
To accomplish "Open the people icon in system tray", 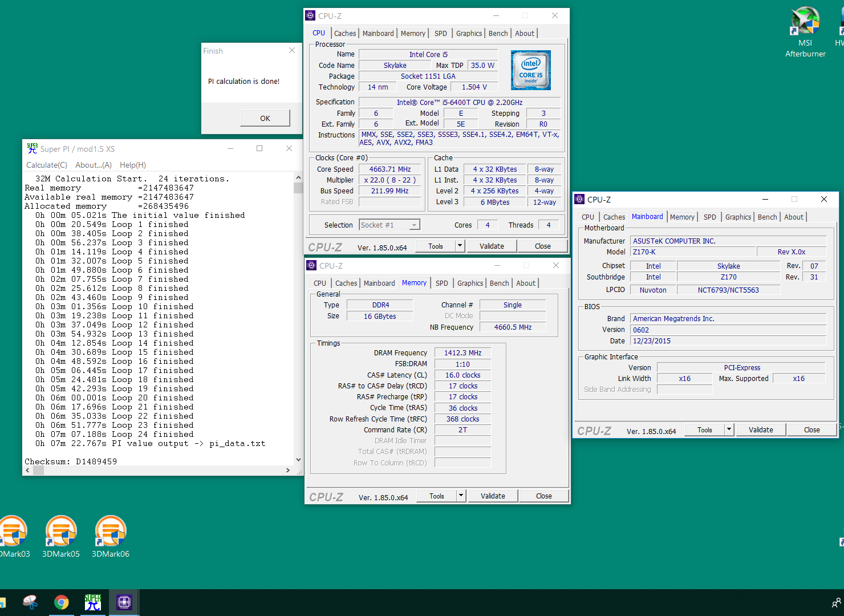I will [x=836, y=603].
